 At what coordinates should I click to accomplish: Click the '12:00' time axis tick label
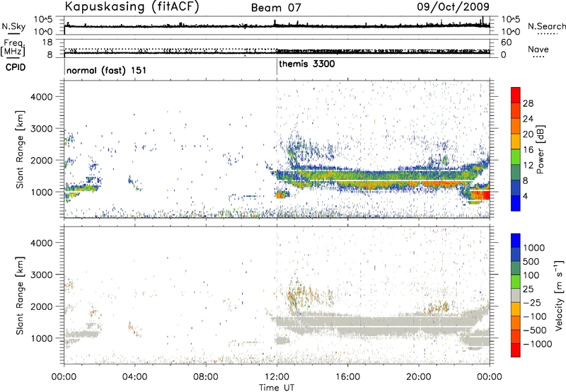pyautogui.click(x=277, y=377)
